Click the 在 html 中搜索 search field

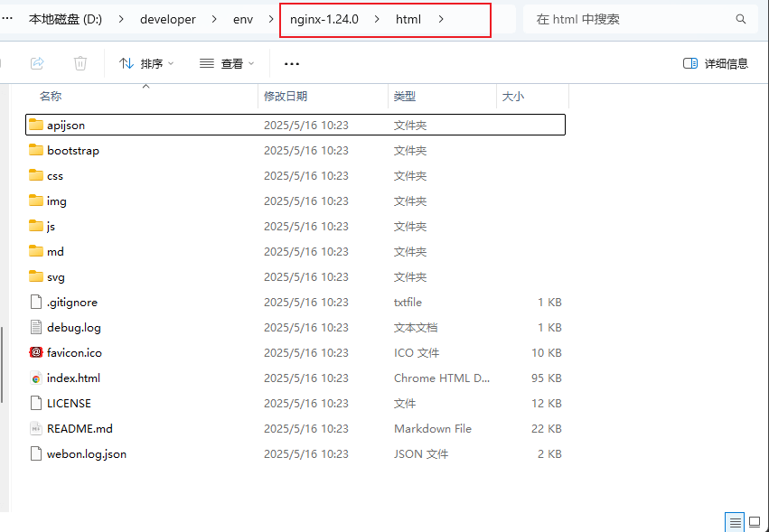[633, 19]
